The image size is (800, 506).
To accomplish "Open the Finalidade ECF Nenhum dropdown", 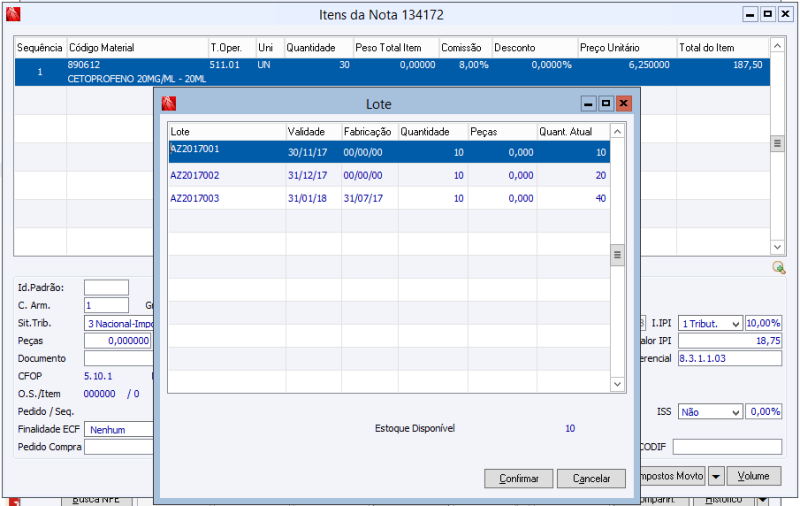I will point(119,429).
